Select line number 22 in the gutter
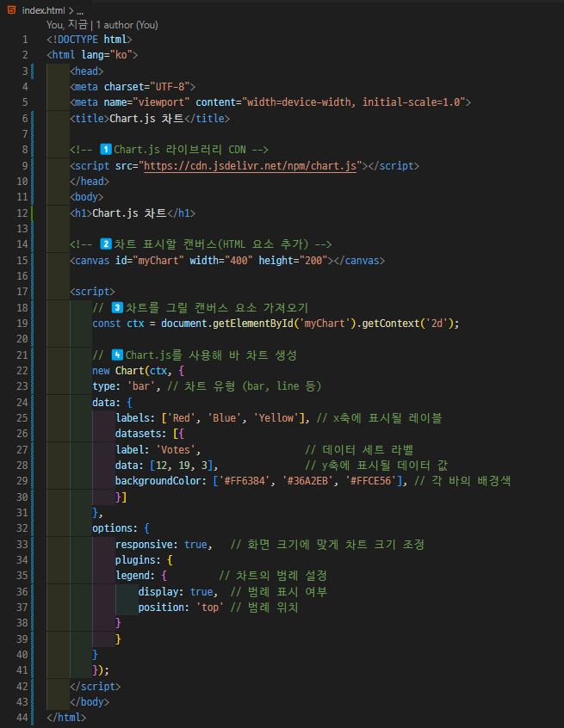Viewport: 564px width, 728px height. point(22,371)
